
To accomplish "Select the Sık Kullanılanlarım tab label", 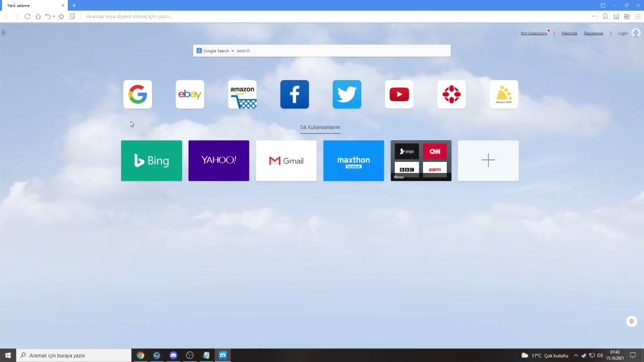I will click(320, 127).
